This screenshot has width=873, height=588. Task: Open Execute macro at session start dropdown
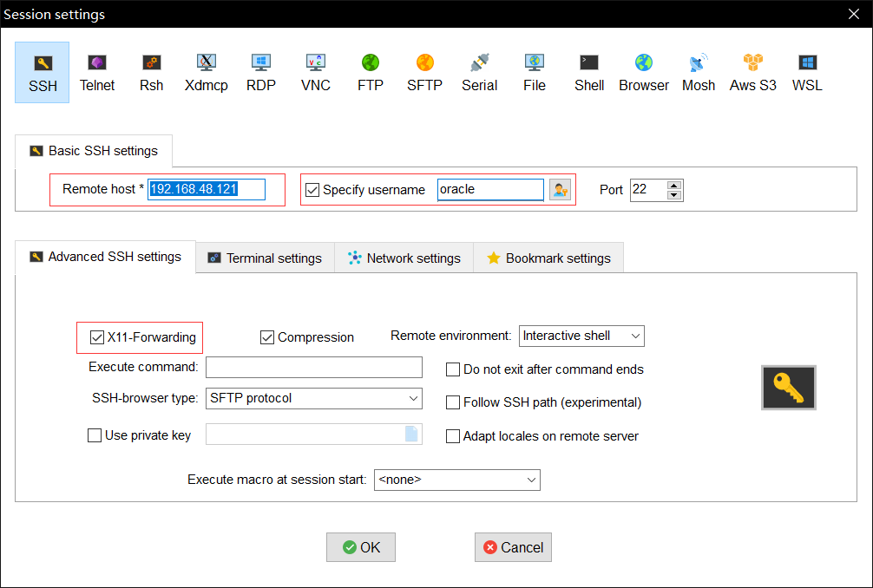tap(457, 480)
